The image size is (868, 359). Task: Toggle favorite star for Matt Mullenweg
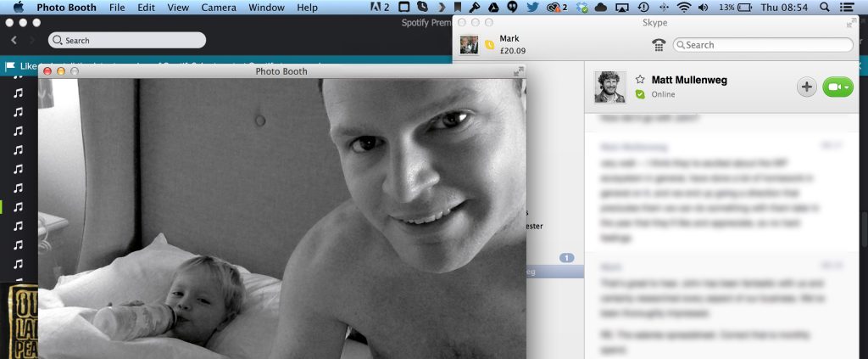click(640, 80)
